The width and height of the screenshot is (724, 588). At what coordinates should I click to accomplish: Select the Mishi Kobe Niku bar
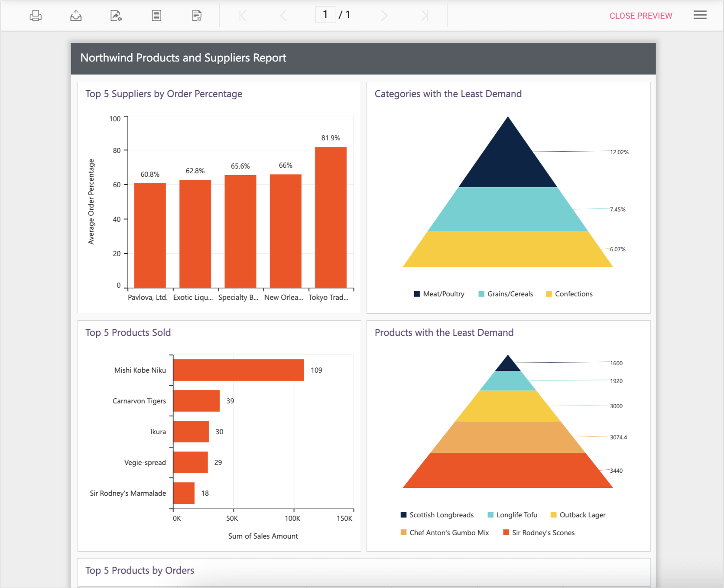238,370
